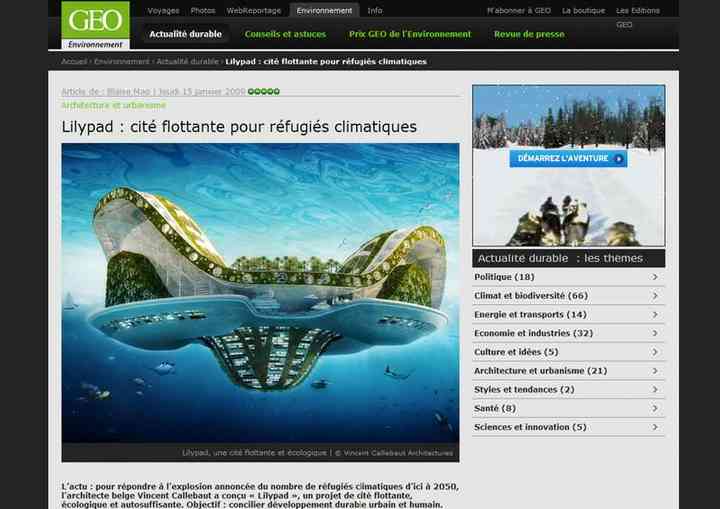
Task: Expand Styles et tendances (2) chevron
Action: click(655, 390)
